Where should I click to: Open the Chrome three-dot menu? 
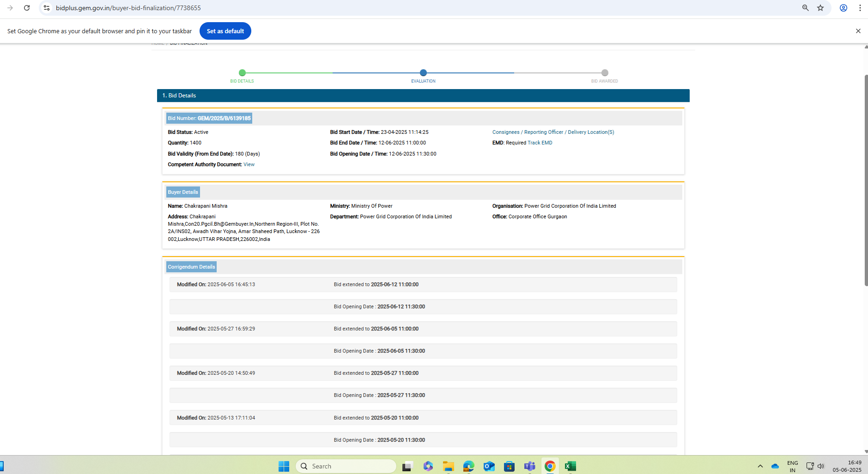(x=860, y=8)
